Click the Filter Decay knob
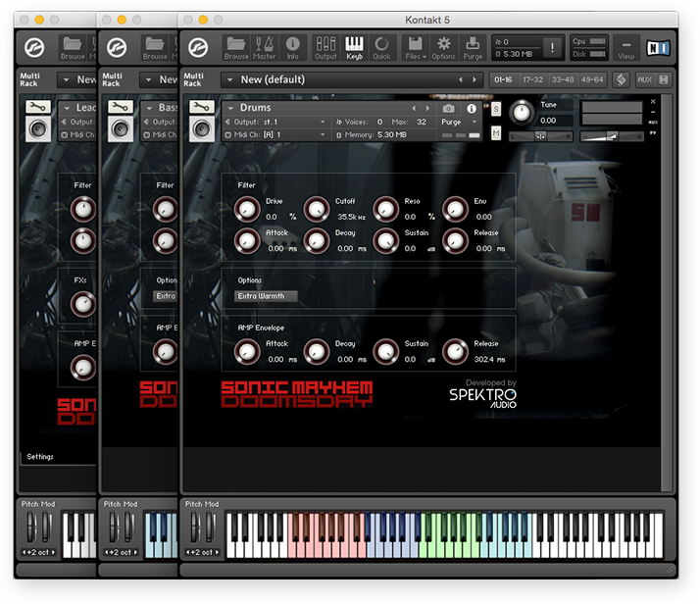700x604 pixels. pos(317,240)
